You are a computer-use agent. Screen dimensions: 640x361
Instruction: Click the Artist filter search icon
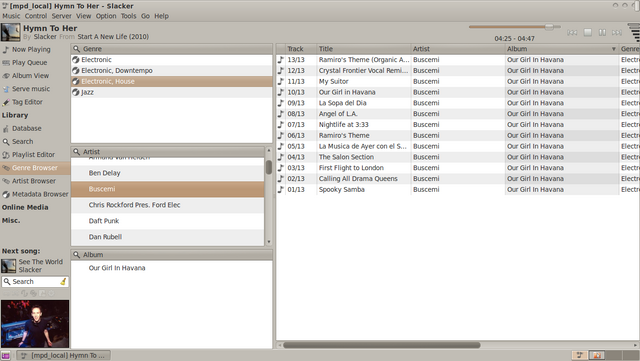point(76,152)
